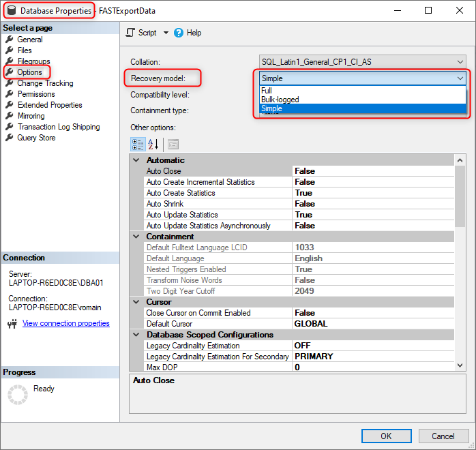Screen dimensions: 476x450
Task: Click the OK button
Action: pos(386,436)
